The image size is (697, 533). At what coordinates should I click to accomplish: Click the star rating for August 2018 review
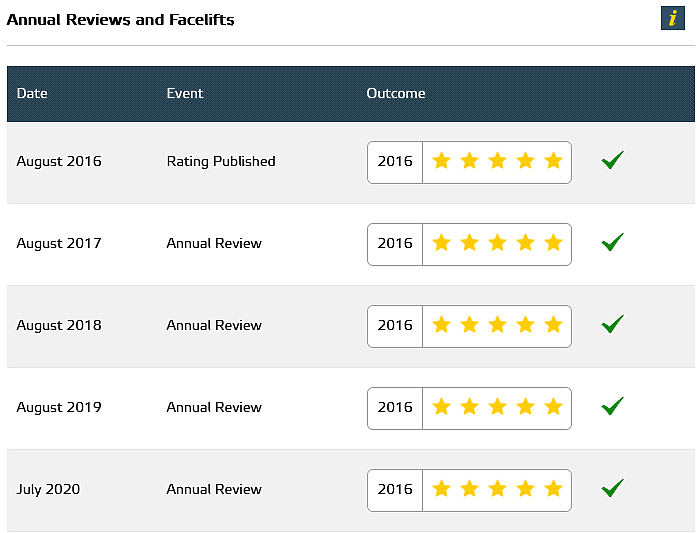[497, 325]
